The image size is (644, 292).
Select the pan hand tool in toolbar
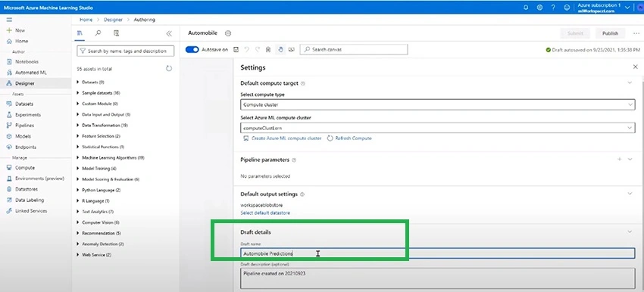(x=280, y=50)
